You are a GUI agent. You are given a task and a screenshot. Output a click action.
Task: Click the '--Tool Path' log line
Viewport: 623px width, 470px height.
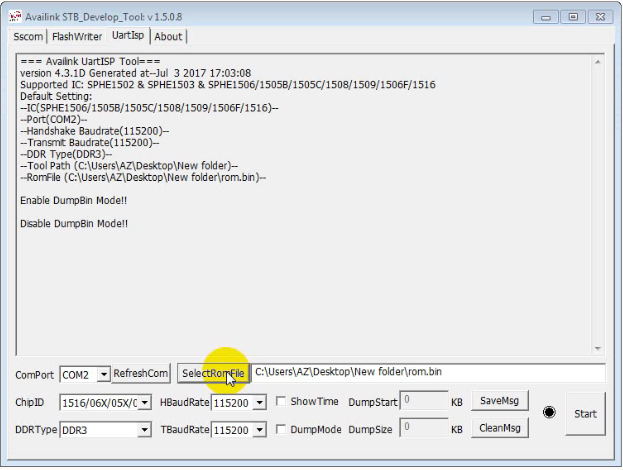[x=129, y=166]
